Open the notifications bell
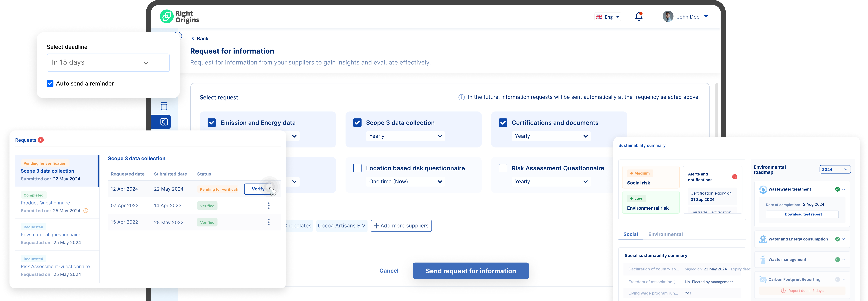 point(639,16)
